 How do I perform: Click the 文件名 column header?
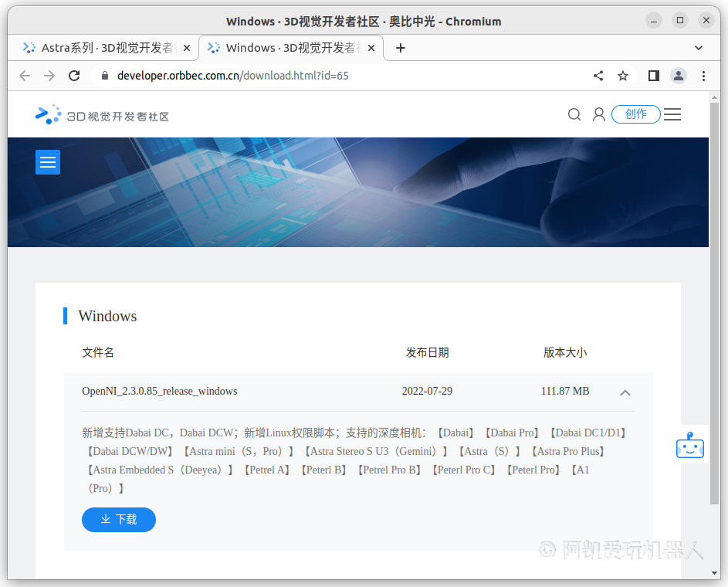[98, 352]
